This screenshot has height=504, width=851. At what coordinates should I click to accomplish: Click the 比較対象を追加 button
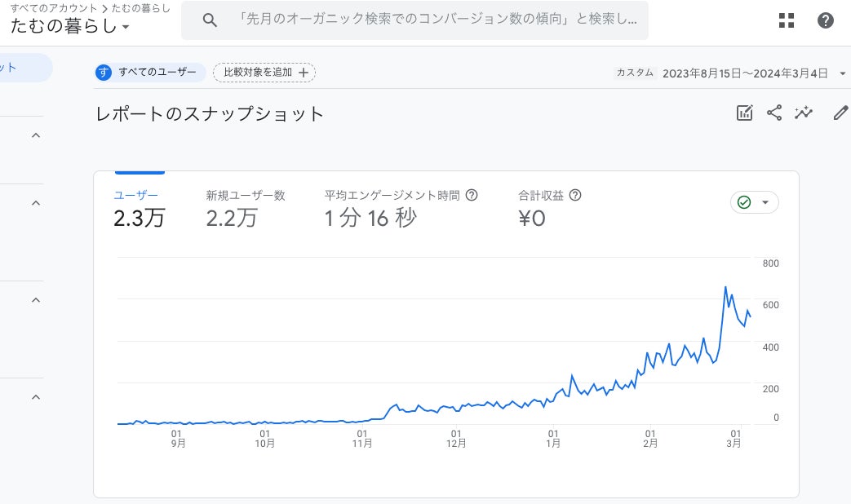[264, 73]
